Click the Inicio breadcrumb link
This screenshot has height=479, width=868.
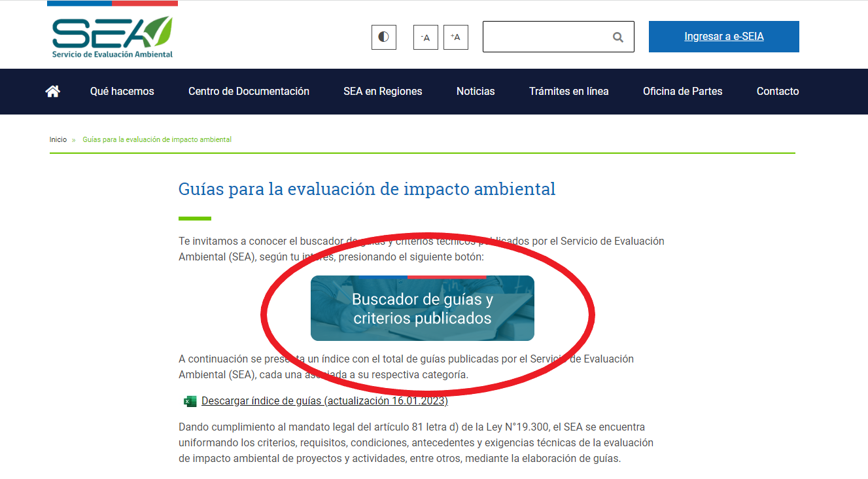coord(58,139)
